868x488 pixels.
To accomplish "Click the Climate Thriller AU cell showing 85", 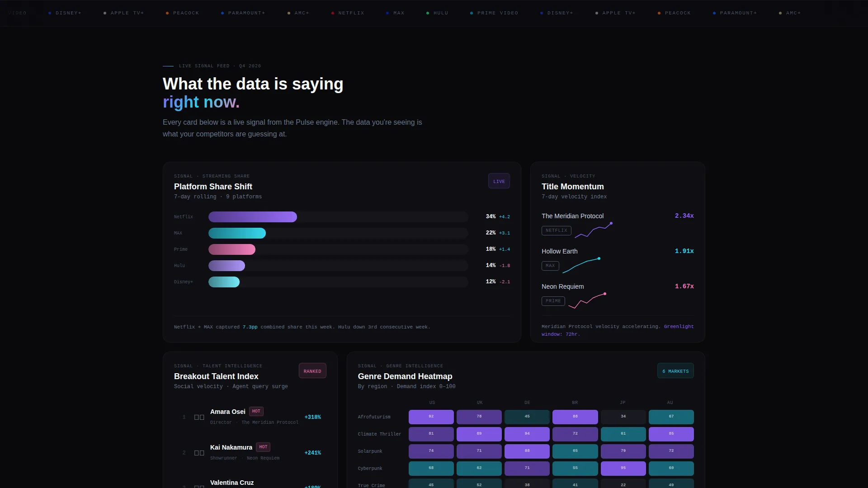I will [671, 434].
